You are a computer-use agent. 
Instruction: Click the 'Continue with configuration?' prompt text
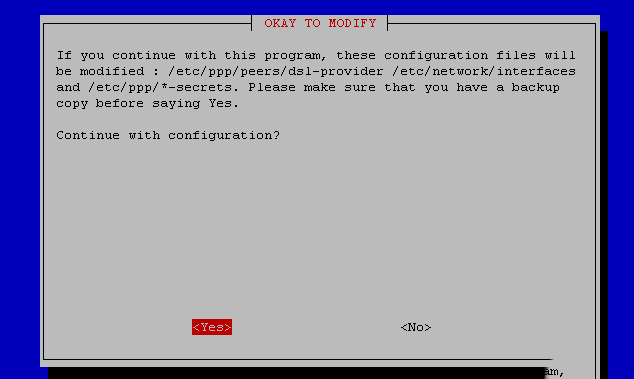pos(168,135)
